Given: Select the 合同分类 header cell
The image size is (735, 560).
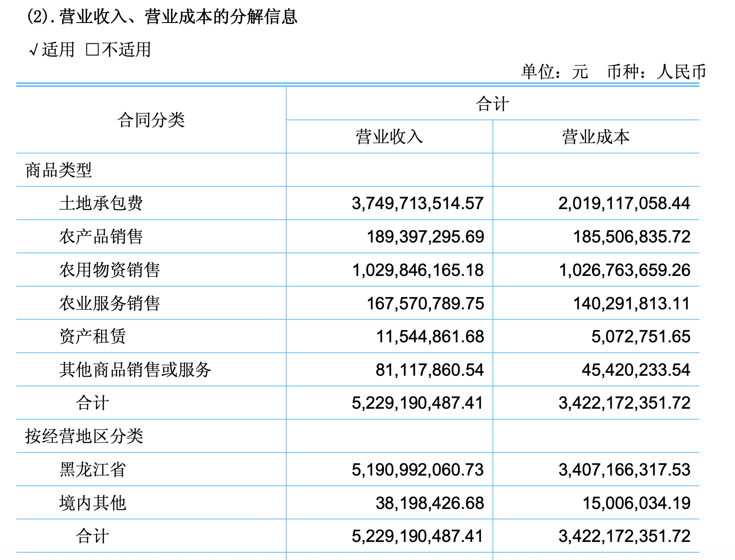Looking at the screenshot, I should coord(151,120).
